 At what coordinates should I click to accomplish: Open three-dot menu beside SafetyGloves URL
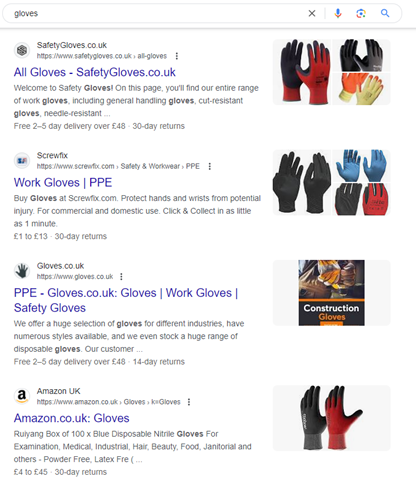(x=177, y=56)
